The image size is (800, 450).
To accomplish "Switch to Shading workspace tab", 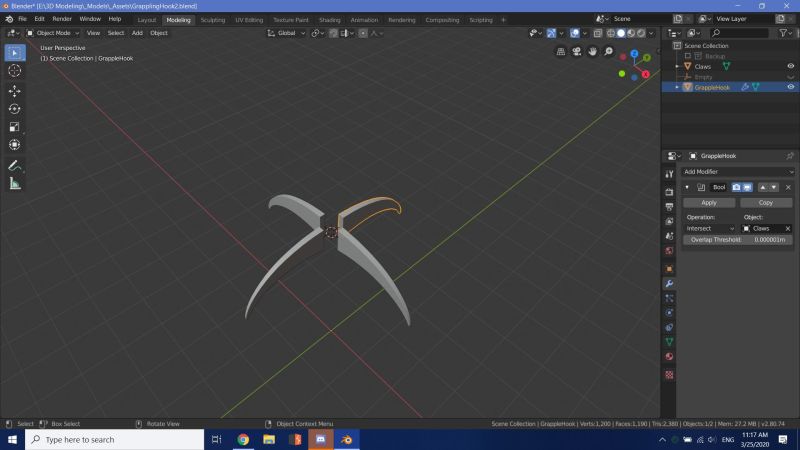I will click(330, 20).
